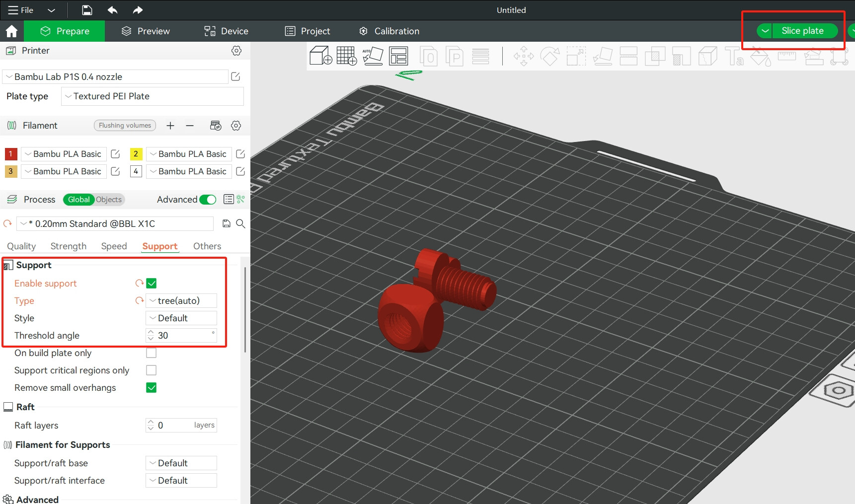This screenshot has height=504, width=855.
Task: Edit filament 4 preset icon
Action: [240, 171]
